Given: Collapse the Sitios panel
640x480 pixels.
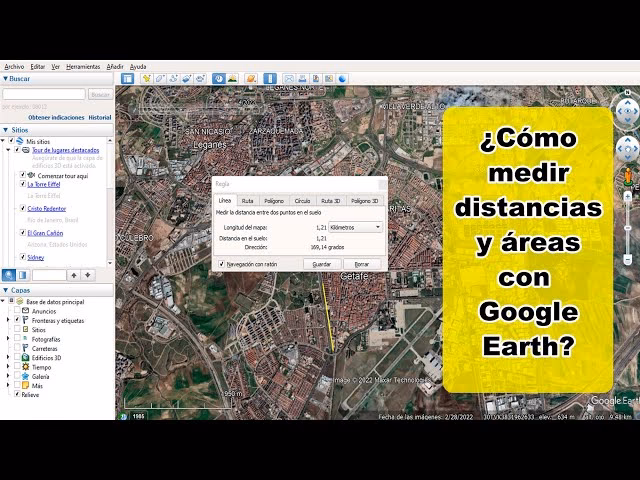Looking at the screenshot, I should point(5,130).
